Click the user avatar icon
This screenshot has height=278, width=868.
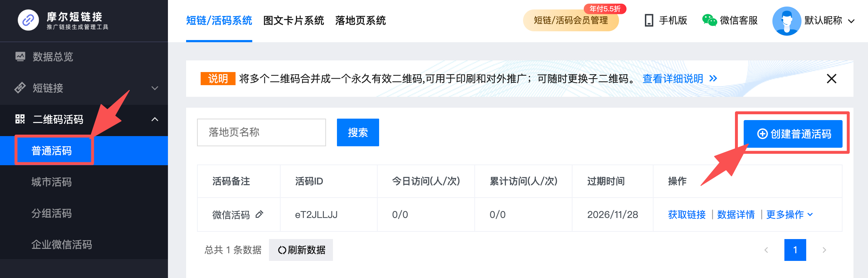(787, 21)
